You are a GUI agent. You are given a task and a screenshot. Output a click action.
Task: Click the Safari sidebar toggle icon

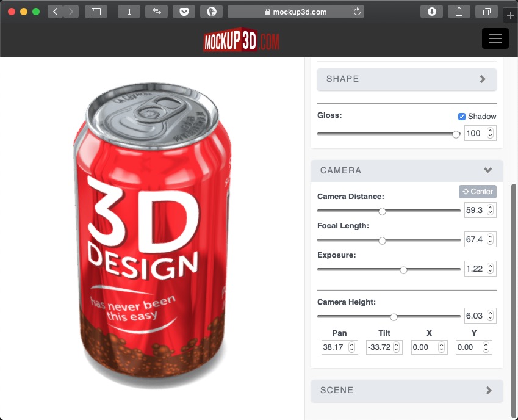tap(96, 12)
